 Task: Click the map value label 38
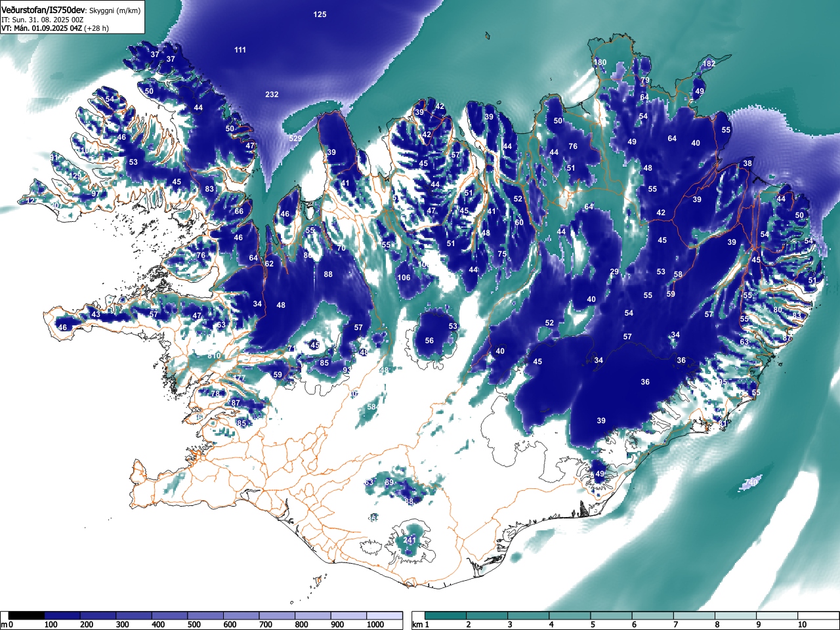coord(747,163)
